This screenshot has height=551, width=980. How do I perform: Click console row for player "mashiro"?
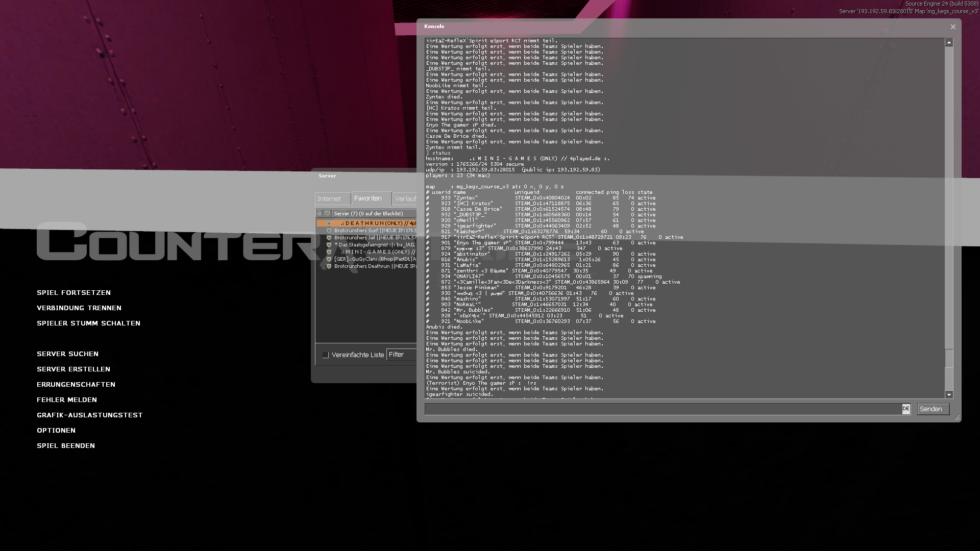tap(541, 299)
